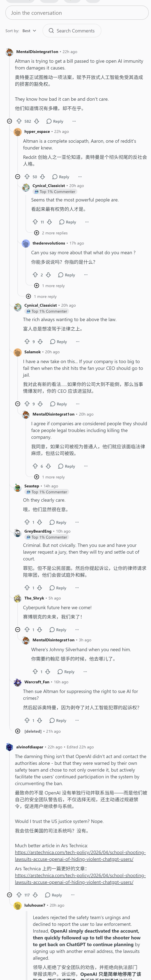This screenshot has width=151, height=980.
Task: Open MentalDisintegrat1on's avatar on the top comment
Action: (10, 52)
